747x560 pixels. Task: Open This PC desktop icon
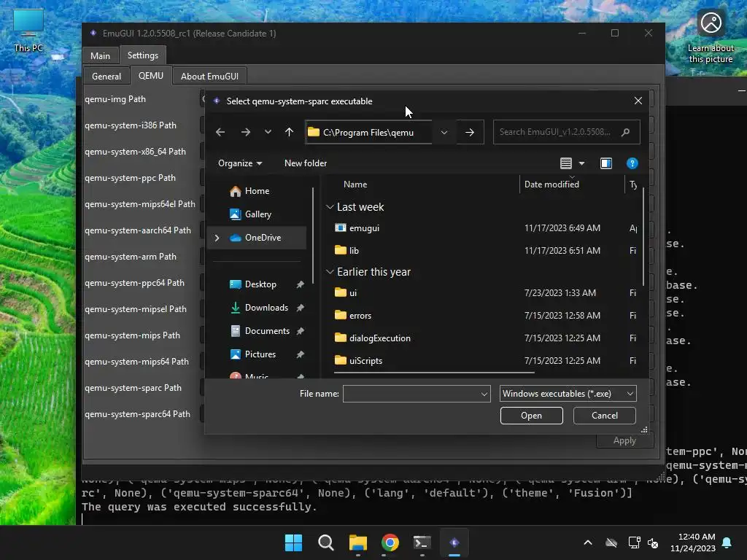[28, 30]
